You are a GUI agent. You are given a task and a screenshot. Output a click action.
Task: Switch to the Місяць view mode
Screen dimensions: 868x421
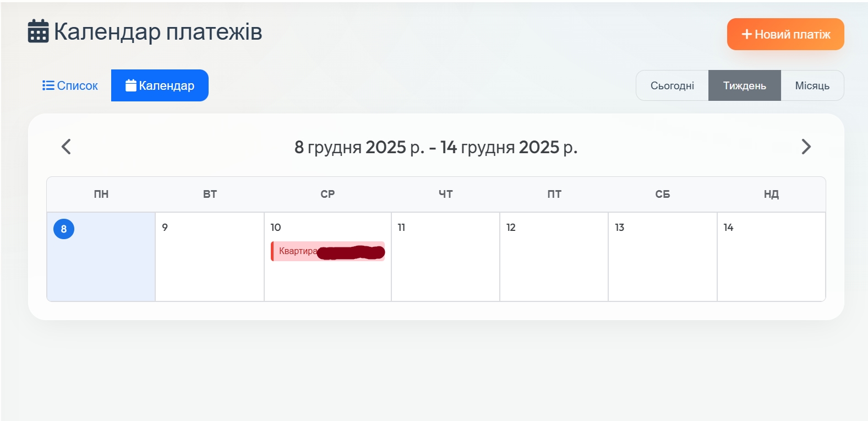812,85
